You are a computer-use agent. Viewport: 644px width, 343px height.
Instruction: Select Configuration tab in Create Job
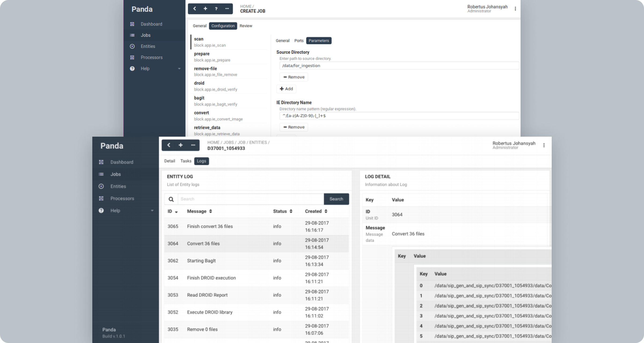223,26
